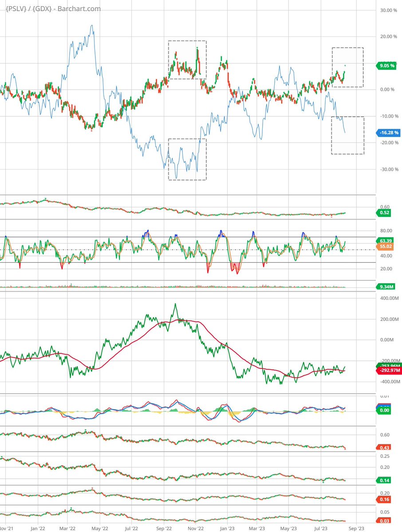Click the -10.00 % axis label
The width and height of the screenshot is (402, 532).
389,116
